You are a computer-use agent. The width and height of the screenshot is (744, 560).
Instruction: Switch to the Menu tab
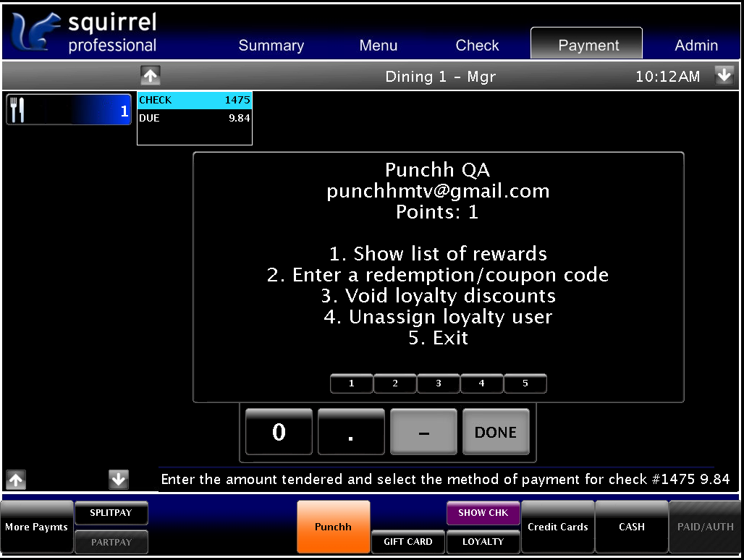click(x=379, y=45)
